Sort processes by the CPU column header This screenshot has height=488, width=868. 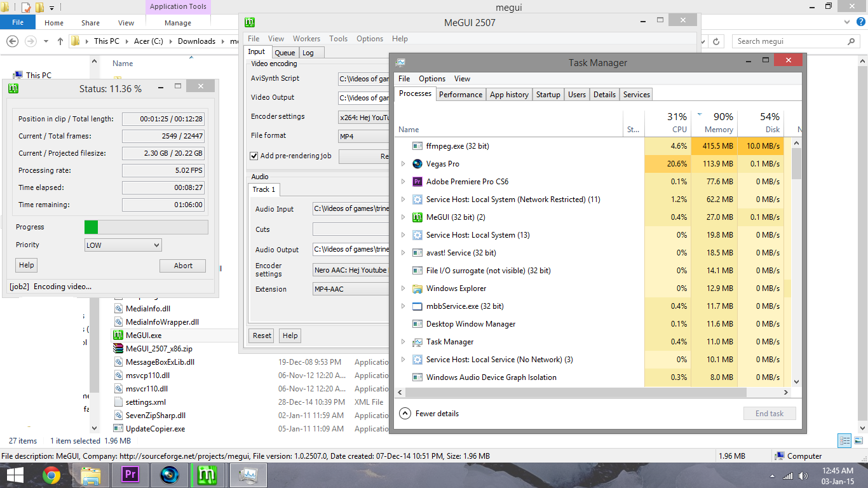point(668,123)
